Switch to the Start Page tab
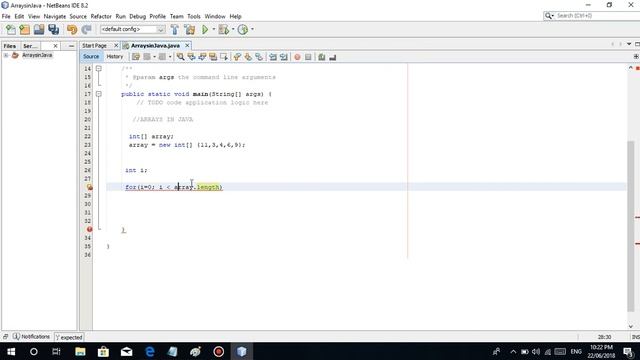The height and width of the screenshot is (360, 640). click(x=94, y=46)
